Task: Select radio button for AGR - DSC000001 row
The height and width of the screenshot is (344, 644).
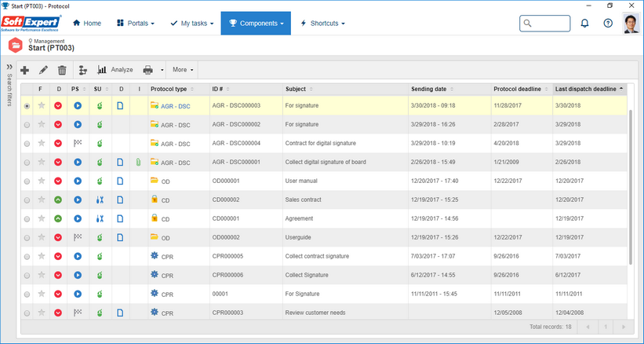Action: pos(27,163)
